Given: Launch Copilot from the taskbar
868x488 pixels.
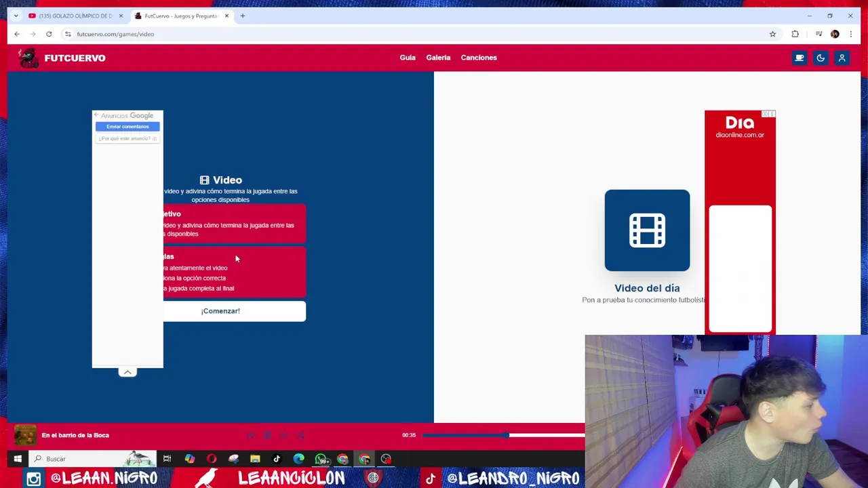Looking at the screenshot, I should (x=189, y=459).
